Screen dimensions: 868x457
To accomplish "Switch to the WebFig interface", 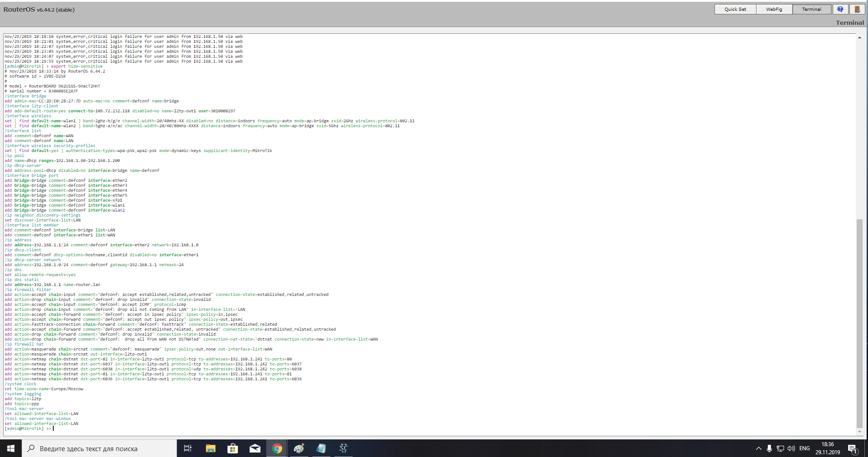I will (774, 9).
